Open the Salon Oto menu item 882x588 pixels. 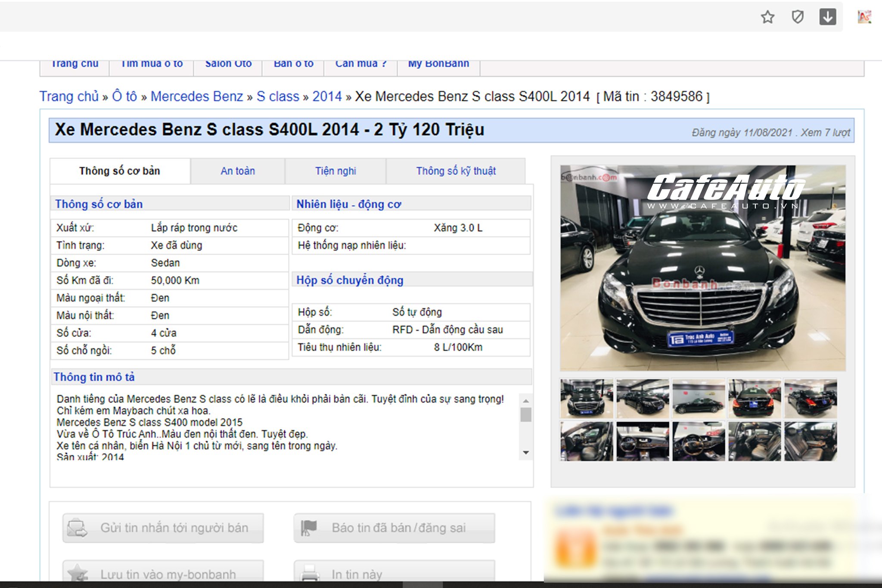(x=228, y=64)
